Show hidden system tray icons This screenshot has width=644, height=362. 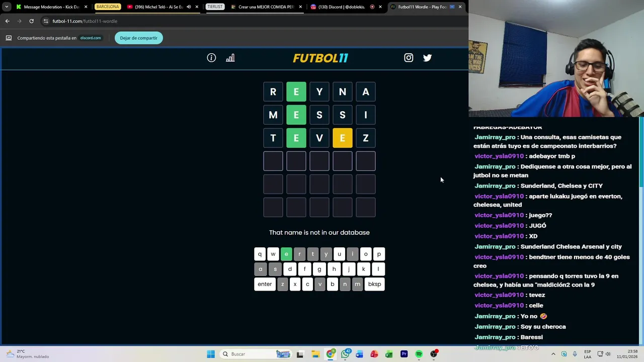(553, 354)
